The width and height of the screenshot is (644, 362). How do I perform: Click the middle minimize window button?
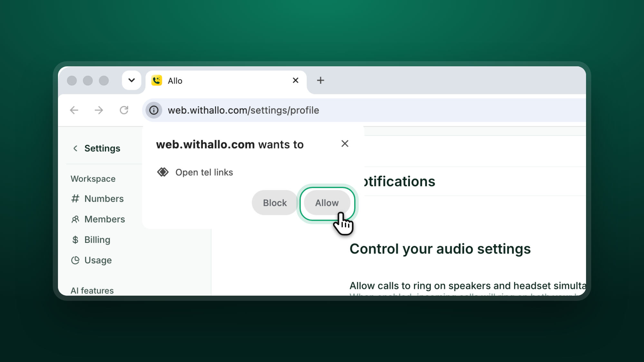[x=88, y=81]
